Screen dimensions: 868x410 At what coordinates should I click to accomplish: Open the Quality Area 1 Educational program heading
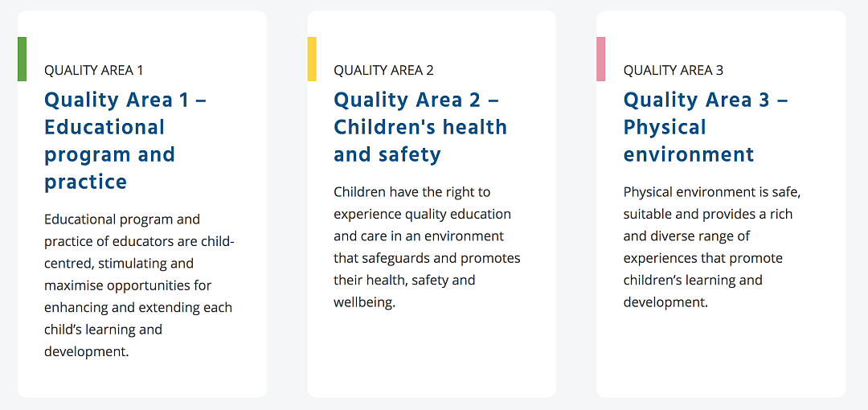(125, 141)
